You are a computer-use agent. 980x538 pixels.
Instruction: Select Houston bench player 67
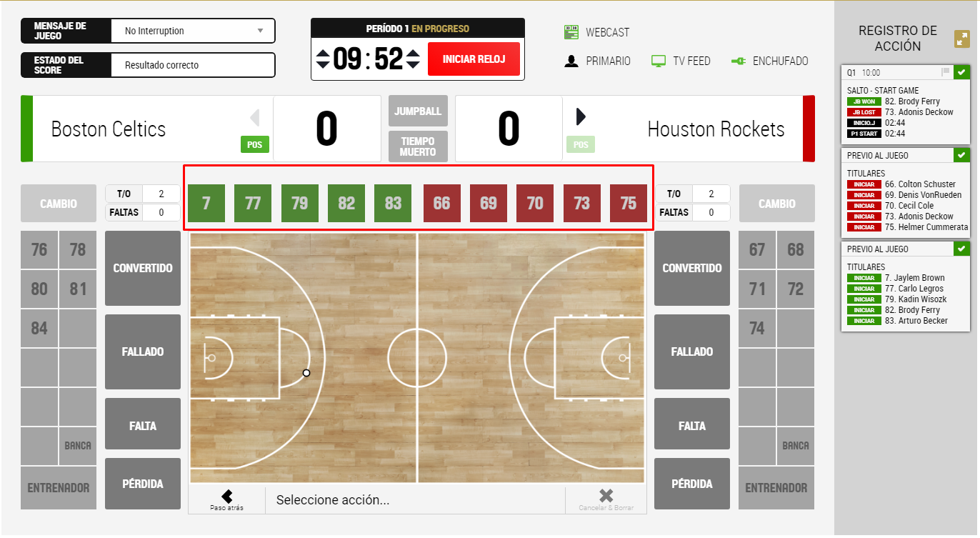coord(757,250)
